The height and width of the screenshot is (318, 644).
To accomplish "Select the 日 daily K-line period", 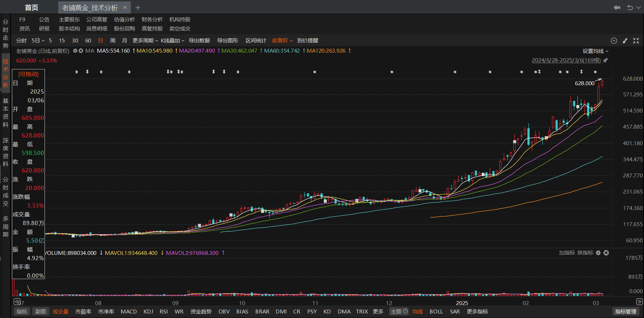I will click(100, 40).
